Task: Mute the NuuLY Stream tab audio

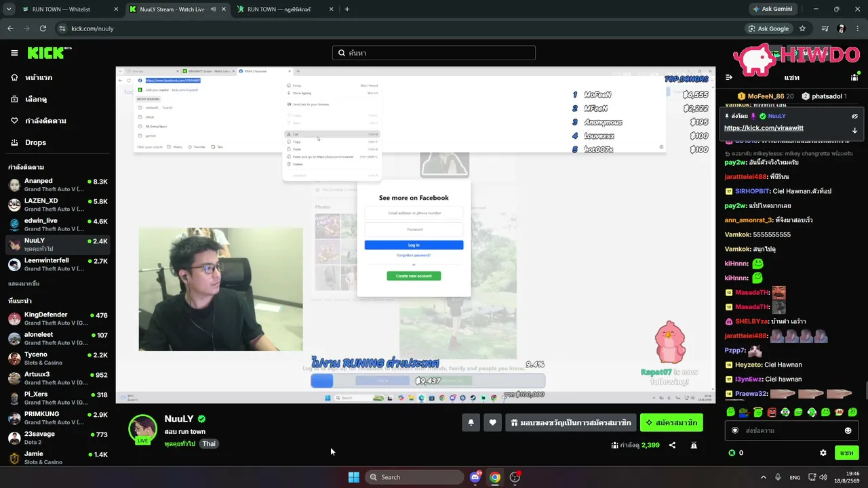Action: (213, 9)
